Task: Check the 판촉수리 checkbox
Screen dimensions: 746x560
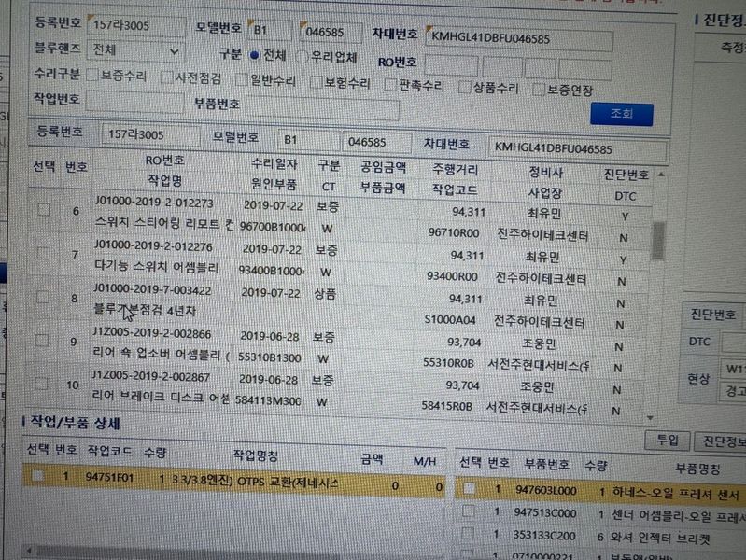Action: pyautogui.click(x=390, y=85)
